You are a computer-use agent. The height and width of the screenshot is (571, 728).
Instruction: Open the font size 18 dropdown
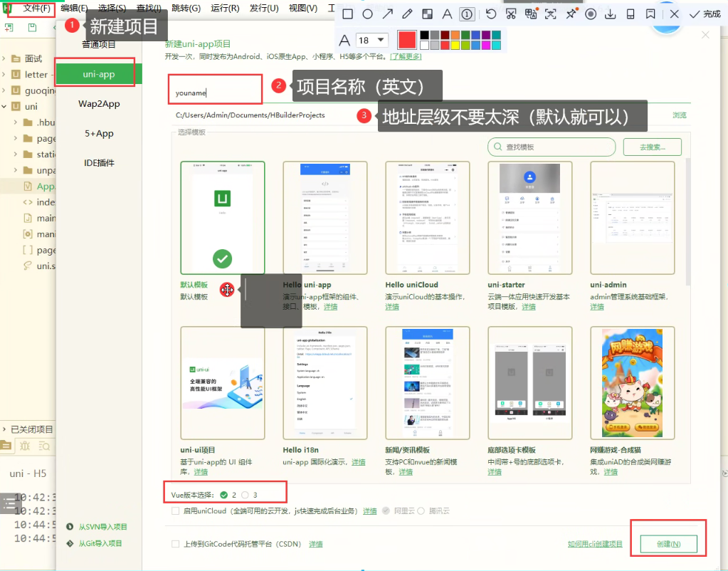(371, 40)
